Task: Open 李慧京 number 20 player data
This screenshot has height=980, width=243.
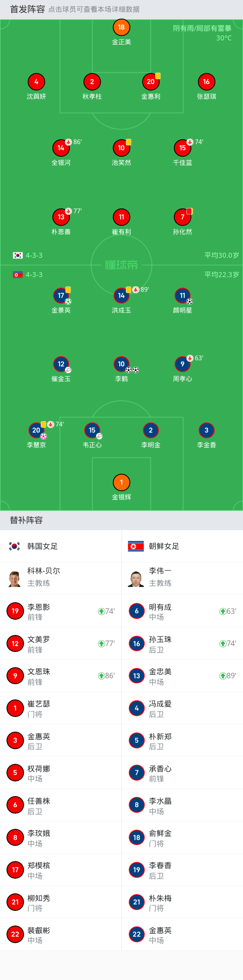Action: (x=36, y=430)
